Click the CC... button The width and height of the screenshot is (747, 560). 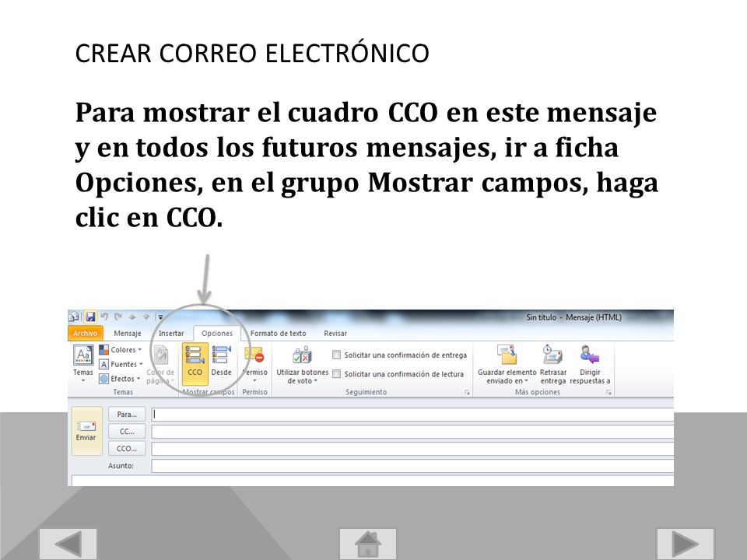(x=127, y=432)
